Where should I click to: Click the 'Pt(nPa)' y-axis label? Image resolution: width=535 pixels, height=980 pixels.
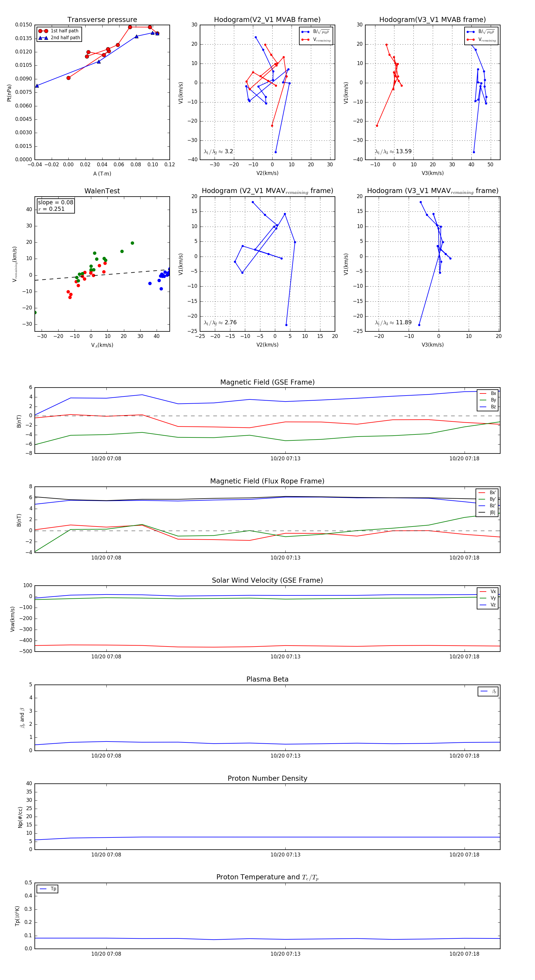click(x=9, y=92)
